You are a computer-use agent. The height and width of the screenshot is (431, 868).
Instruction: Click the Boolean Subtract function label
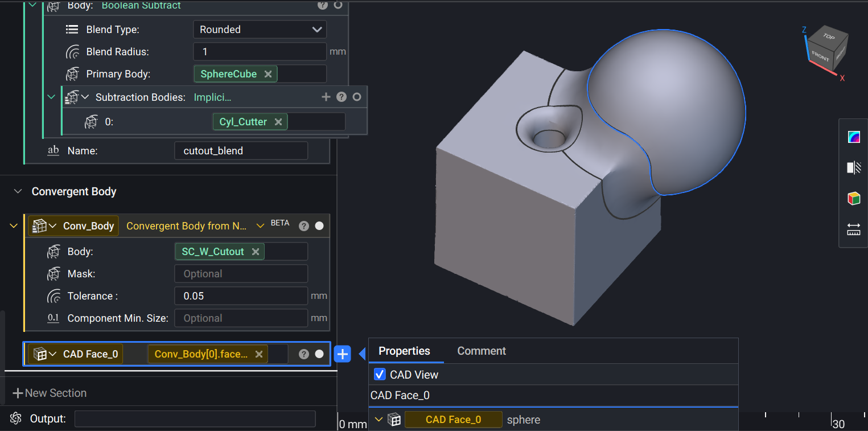(x=141, y=5)
